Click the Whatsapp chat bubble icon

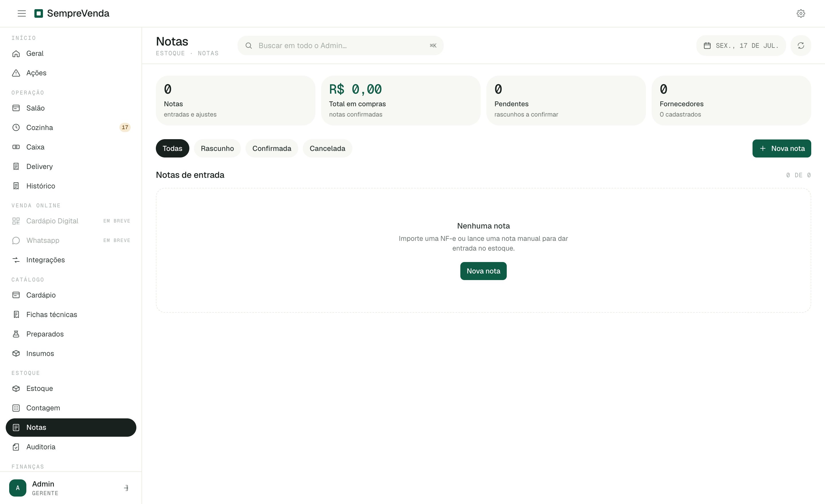click(16, 240)
